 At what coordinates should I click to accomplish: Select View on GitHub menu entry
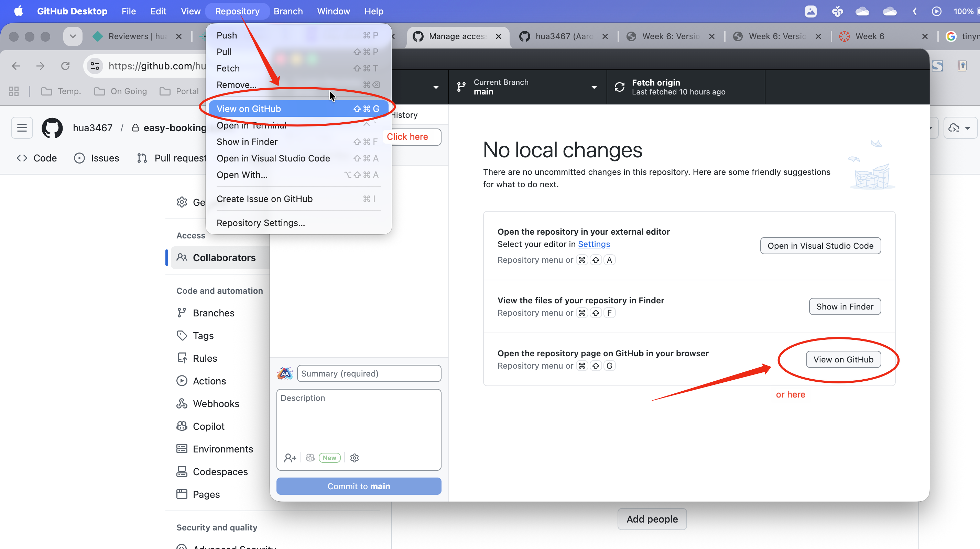[x=298, y=109]
